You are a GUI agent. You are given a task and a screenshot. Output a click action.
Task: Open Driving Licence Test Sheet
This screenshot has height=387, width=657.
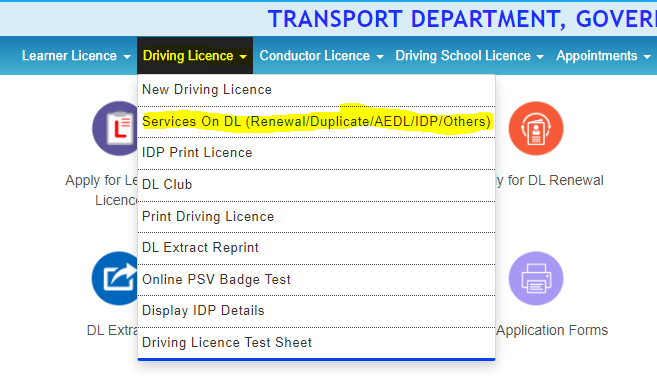316,343
